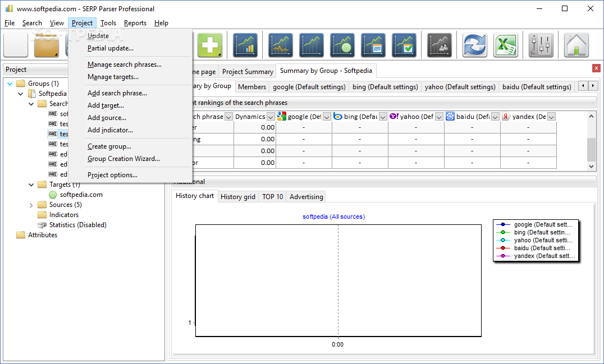The width and height of the screenshot is (604, 364).
Task: Go to the home page icon
Action: pos(576,45)
